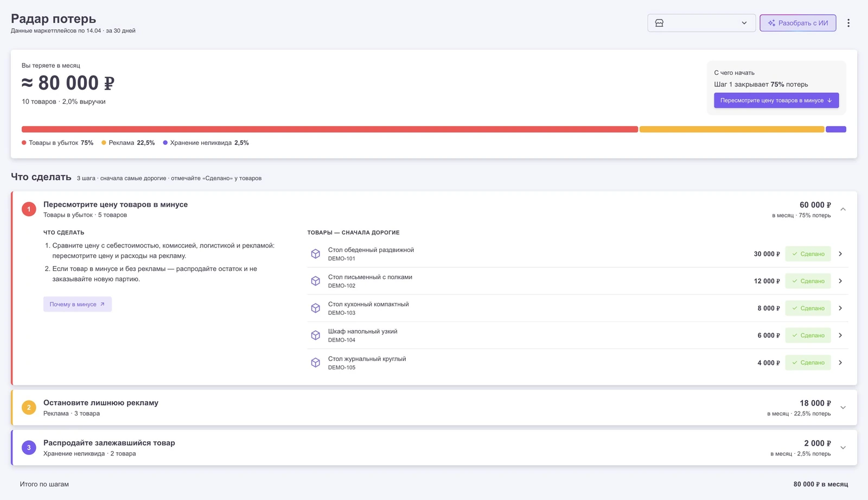This screenshot has width=868, height=500.
Task: Open details arrow for DEMO-101 row
Action: point(840,254)
